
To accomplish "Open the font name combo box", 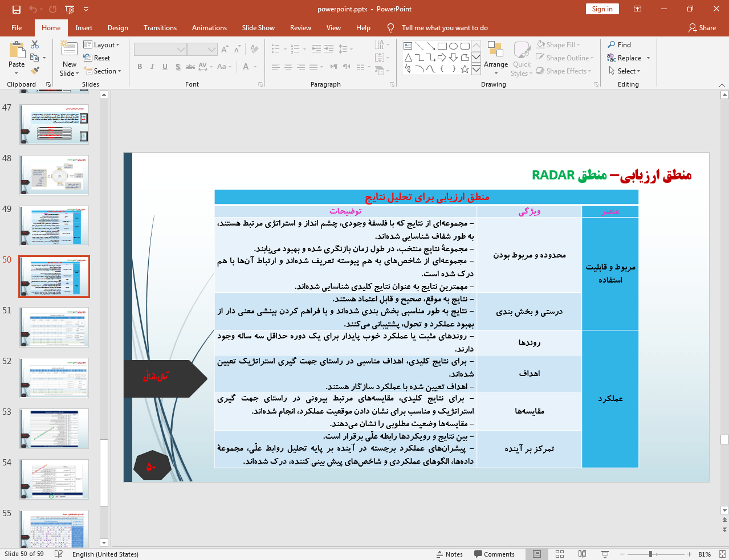I will pyautogui.click(x=160, y=50).
